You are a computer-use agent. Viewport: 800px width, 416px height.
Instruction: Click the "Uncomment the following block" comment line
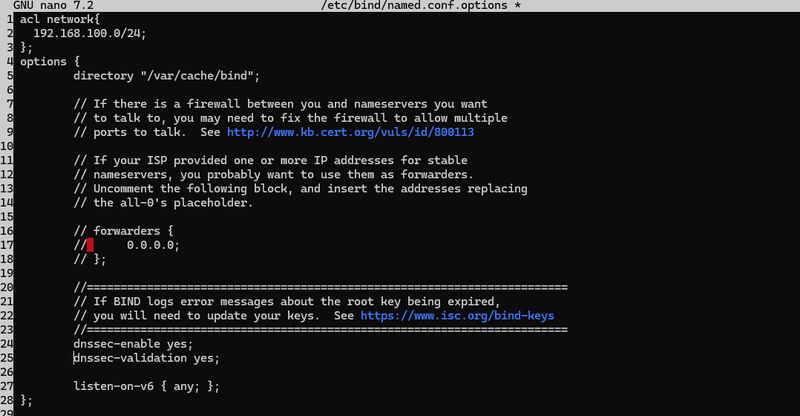pos(300,189)
